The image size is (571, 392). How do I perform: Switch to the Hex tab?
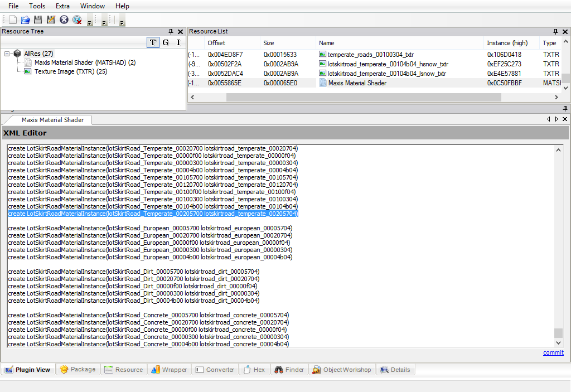254,370
